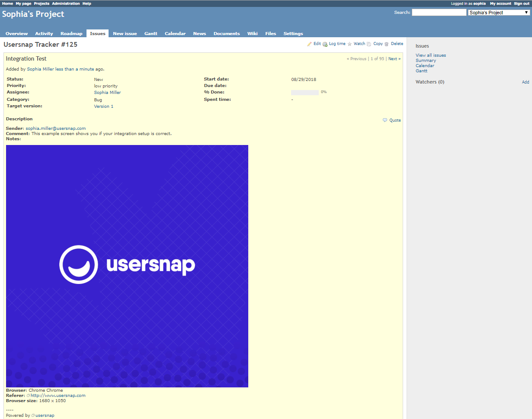This screenshot has height=419, width=532.
Task: Click the 'usersnap' Powered by link
Action: [45, 416]
